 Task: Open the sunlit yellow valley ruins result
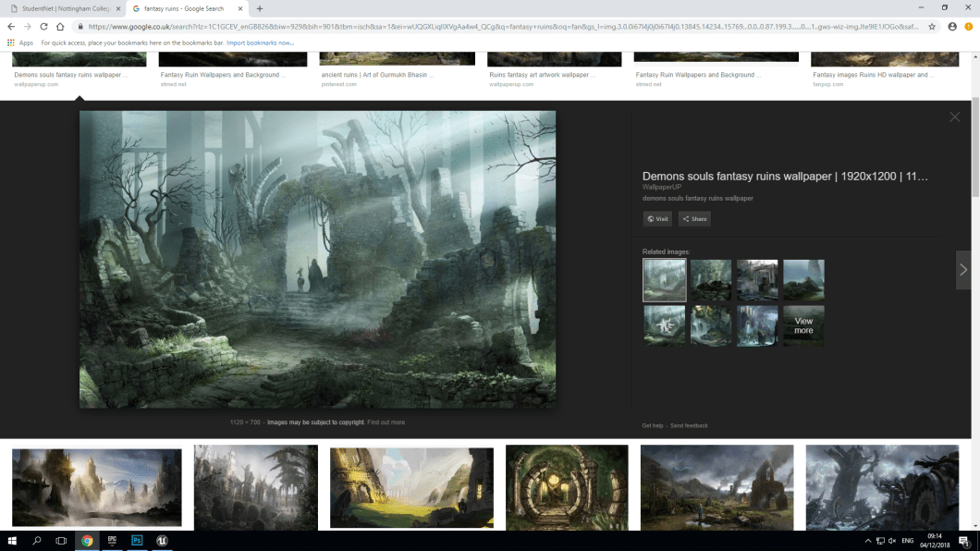click(x=411, y=487)
